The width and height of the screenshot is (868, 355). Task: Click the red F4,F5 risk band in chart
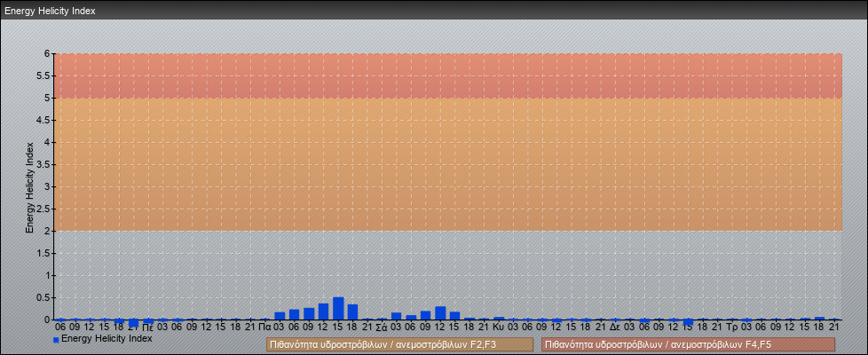[448, 75]
